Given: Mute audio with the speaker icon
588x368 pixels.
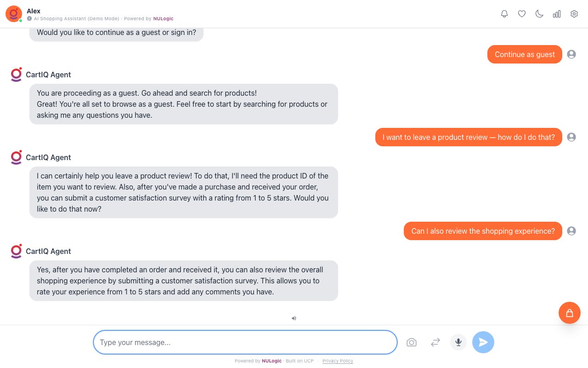Looking at the screenshot, I should pyautogui.click(x=294, y=318).
